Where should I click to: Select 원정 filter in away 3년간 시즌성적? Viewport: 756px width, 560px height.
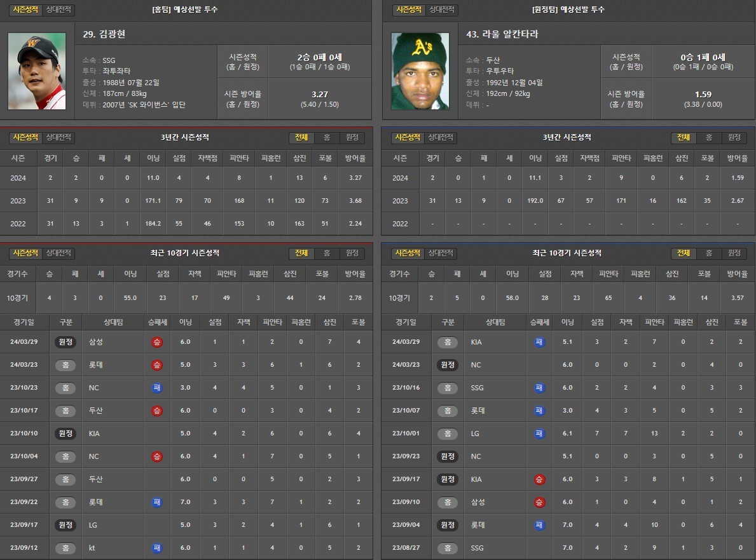(x=734, y=138)
